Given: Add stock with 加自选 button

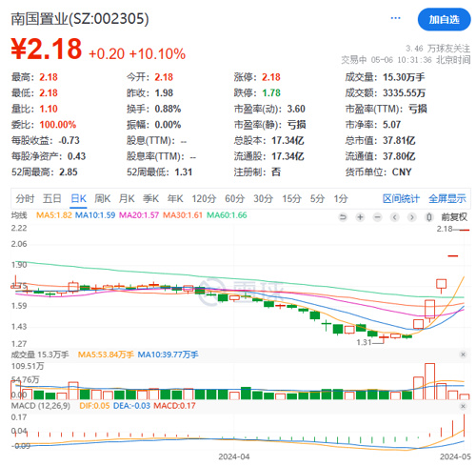Looking at the screenshot, I should pos(444,20).
